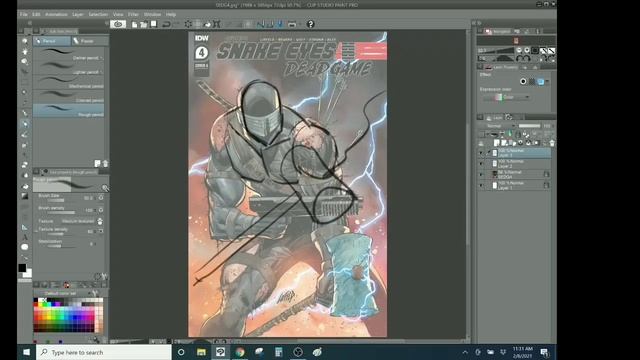The height and width of the screenshot is (360, 640).
Task: Open the layer color effect dropdown arrow
Action: pyautogui.click(x=547, y=82)
